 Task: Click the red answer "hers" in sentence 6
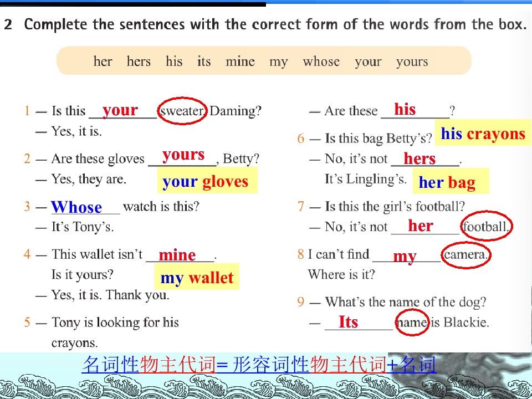point(420,159)
